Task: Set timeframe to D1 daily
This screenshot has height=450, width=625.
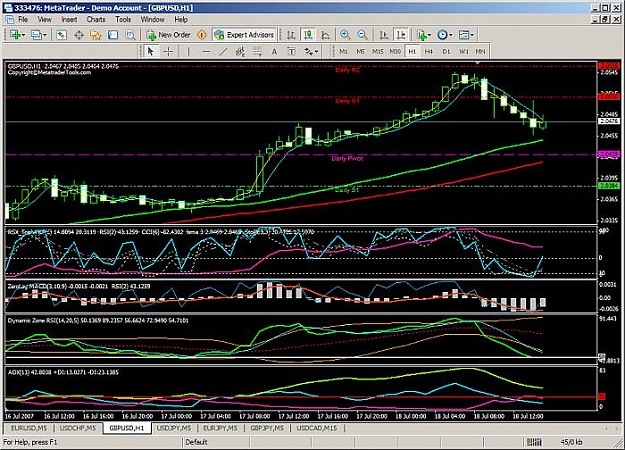Action: [x=446, y=51]
